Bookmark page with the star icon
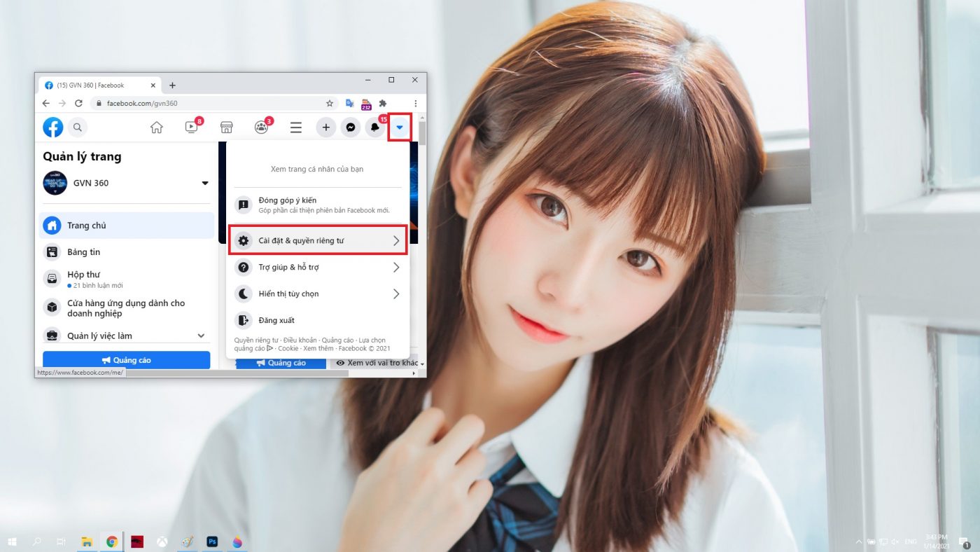 330,103
